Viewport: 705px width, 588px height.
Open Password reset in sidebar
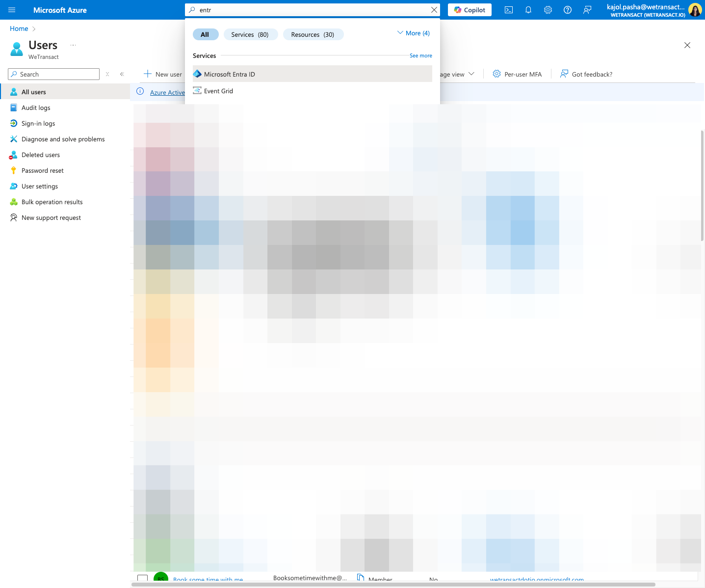(x=65, y=170)
